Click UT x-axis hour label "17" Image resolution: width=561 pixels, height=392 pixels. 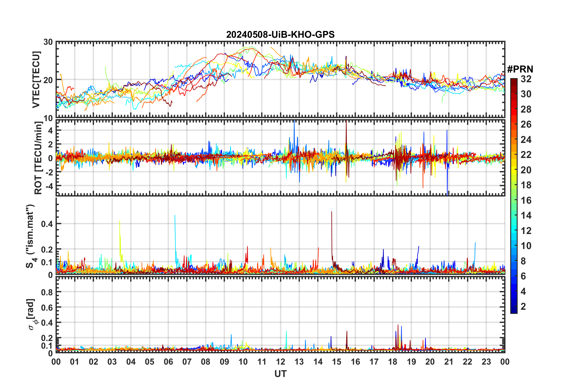(x=374, y=362)
